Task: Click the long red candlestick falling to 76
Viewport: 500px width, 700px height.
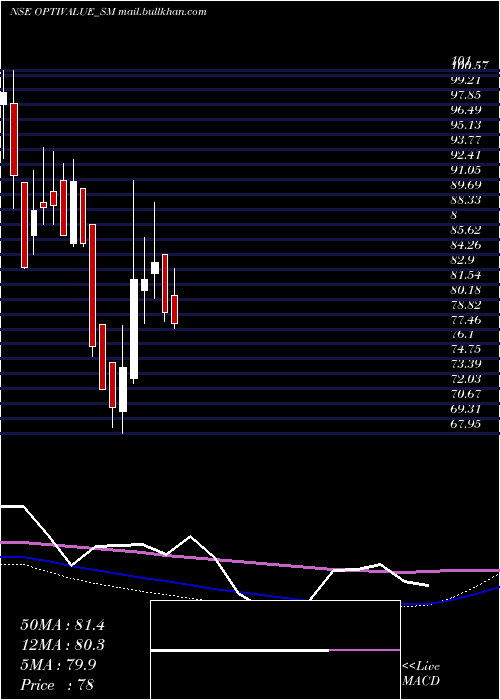Action: 92,285
